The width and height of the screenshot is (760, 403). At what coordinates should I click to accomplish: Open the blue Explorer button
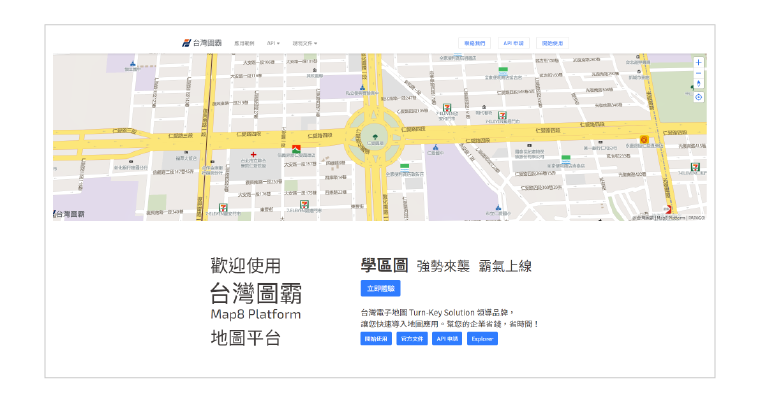(x=482, y=339)
